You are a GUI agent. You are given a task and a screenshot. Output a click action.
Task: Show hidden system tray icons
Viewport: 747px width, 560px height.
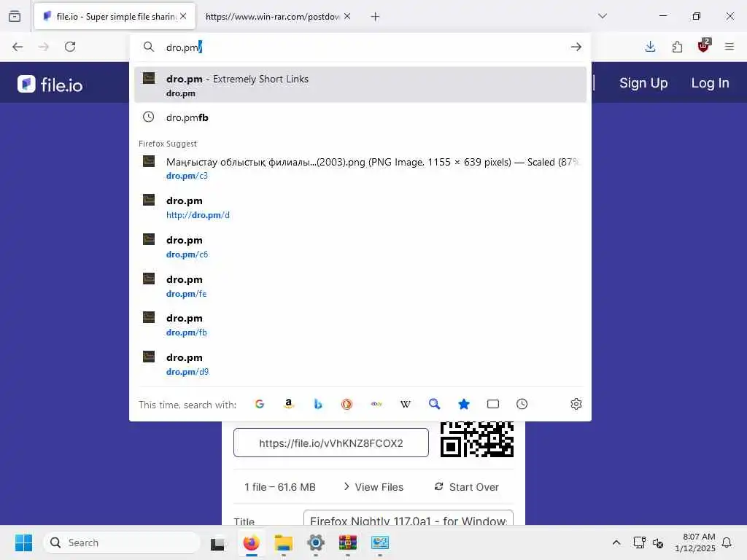click(x=616, y=542)
